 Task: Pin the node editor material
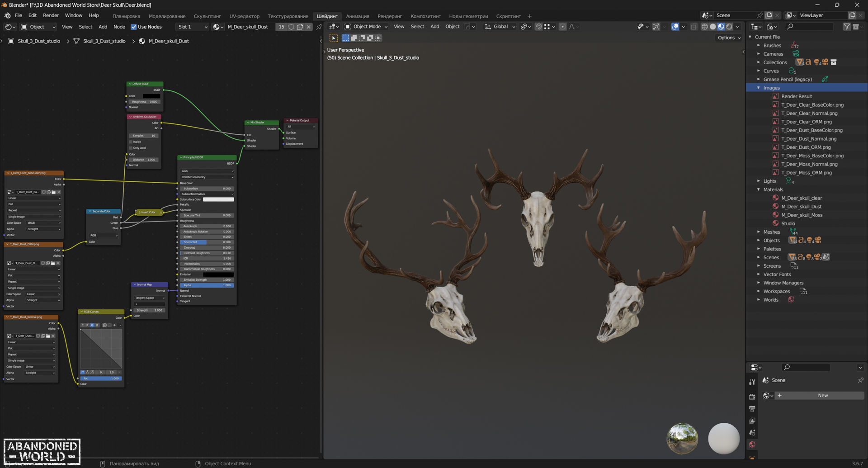(x=319, y=27)
